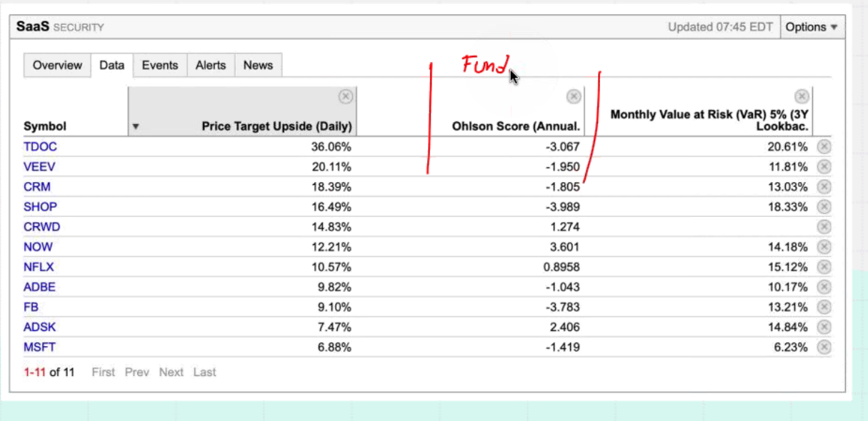
Task: Go to the First page of results
Action: (x=103, y=372)
